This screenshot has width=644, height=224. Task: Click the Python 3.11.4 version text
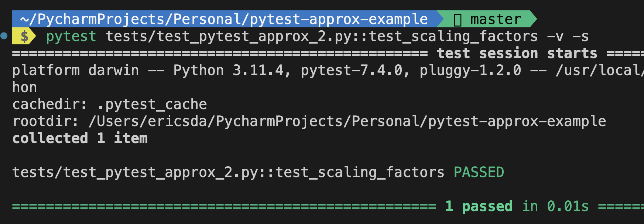pyautogui.click(x=229, y=70)
